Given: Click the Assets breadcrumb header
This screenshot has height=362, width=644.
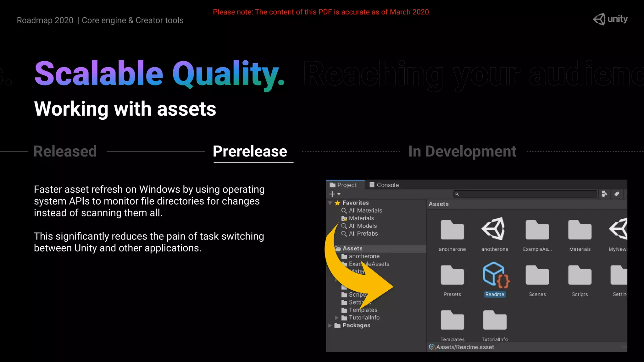Looking at the screenshot, I should (438, 204).
